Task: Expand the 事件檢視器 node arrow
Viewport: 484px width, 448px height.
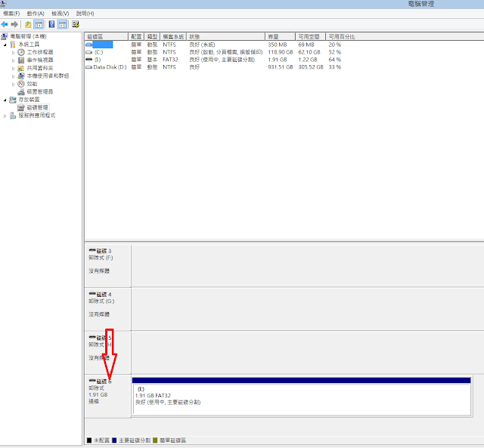Action: pos(14,60)
